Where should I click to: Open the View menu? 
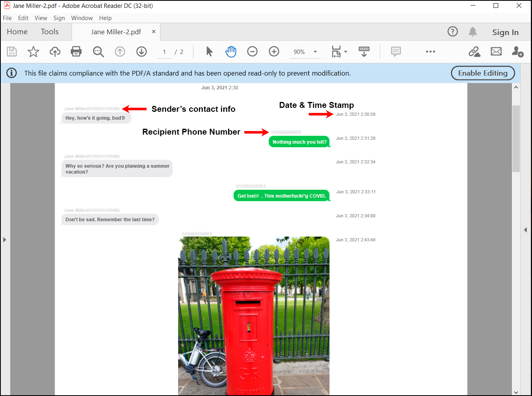[x=40, y=18]
